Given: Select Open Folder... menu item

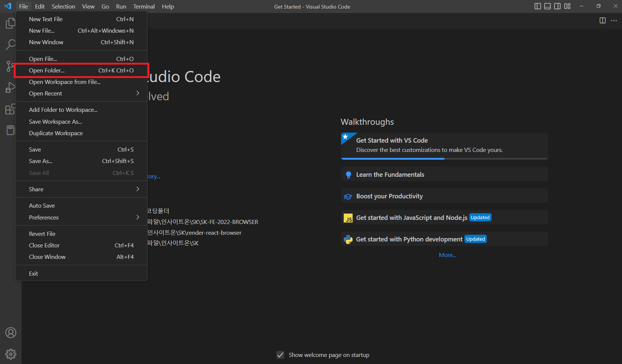Looking at the screenshot, I should (81, 70).
